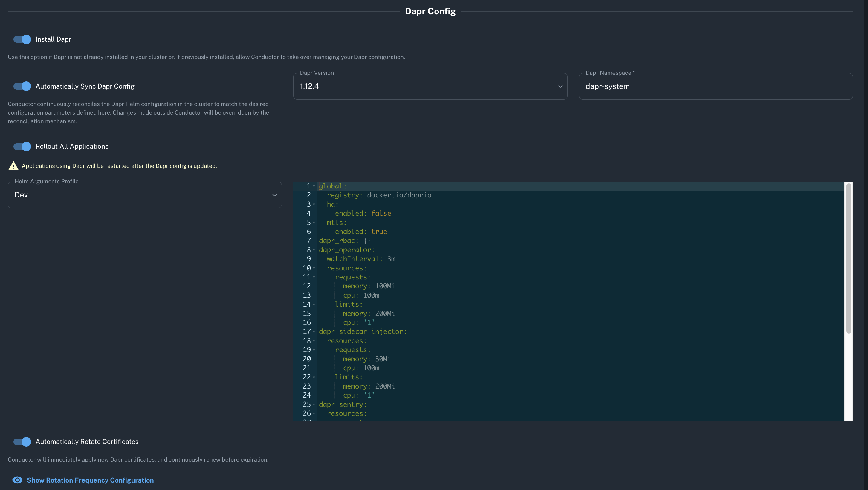Viewport: 868px width, 490px height.
Task: Collapse resources fold arrow at line 26
Action: click(x=314, y=413)
